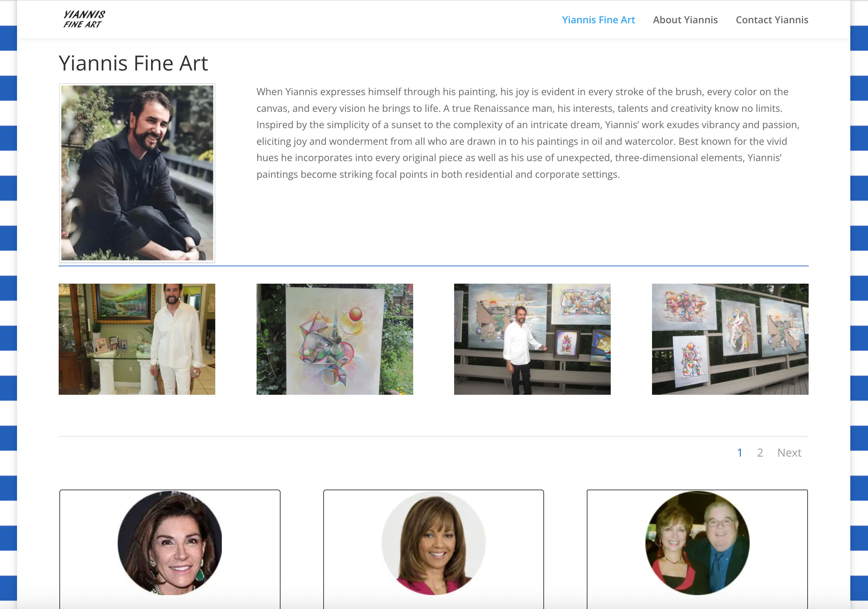
Task: Click testimonial photo of the couple
Action: [697, 543]
